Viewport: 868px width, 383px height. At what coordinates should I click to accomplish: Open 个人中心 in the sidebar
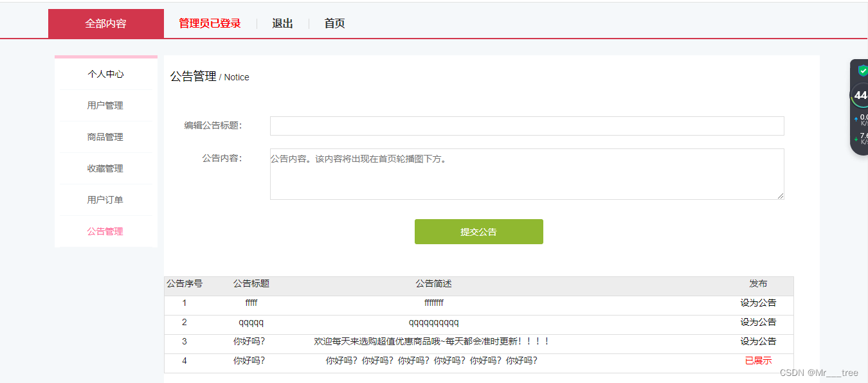point(106,74)
